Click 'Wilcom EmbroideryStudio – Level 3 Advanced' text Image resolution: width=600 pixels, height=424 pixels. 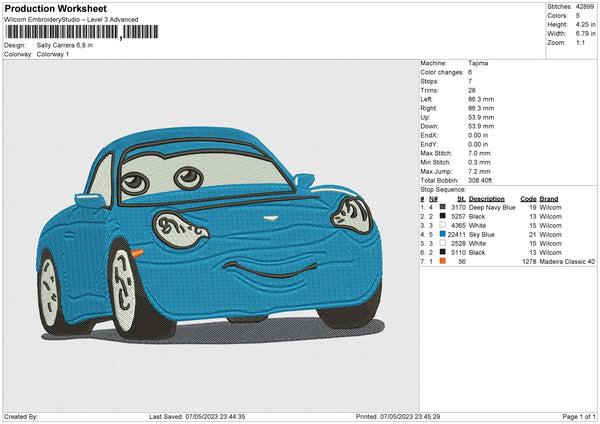pyautogui.click(x=71, y=20)
